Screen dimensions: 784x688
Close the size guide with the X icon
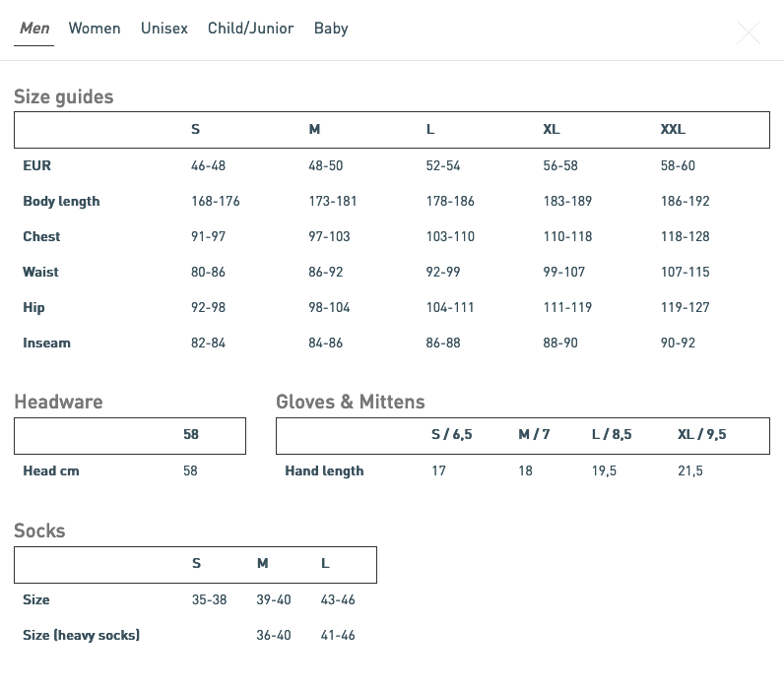click(x=749, y=32)
